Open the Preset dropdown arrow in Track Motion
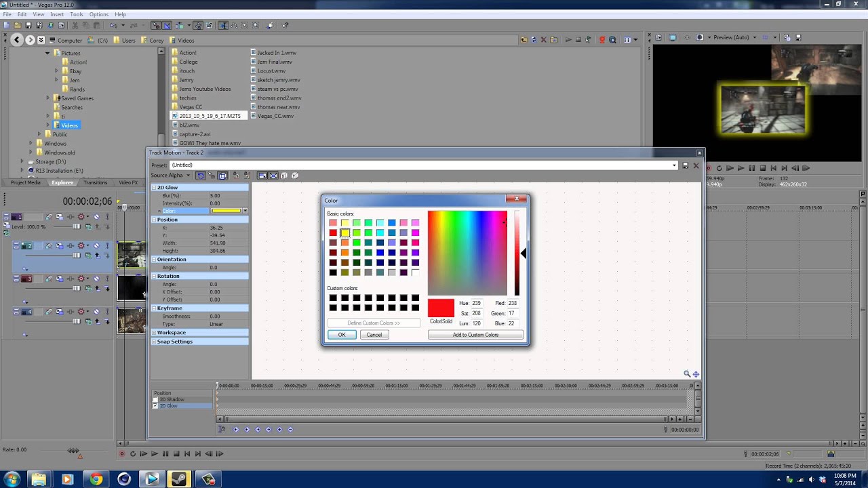 coord(674,165)
